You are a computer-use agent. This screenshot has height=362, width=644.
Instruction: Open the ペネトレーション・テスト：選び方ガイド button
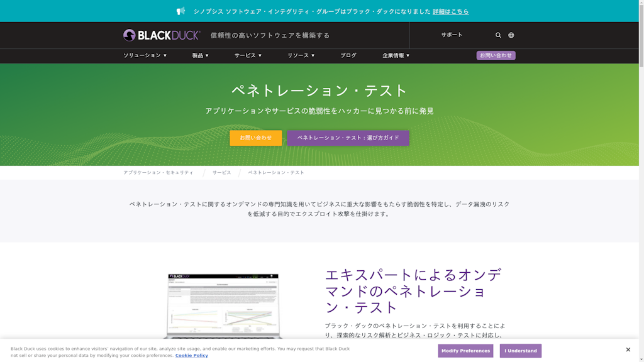point(348,138)
